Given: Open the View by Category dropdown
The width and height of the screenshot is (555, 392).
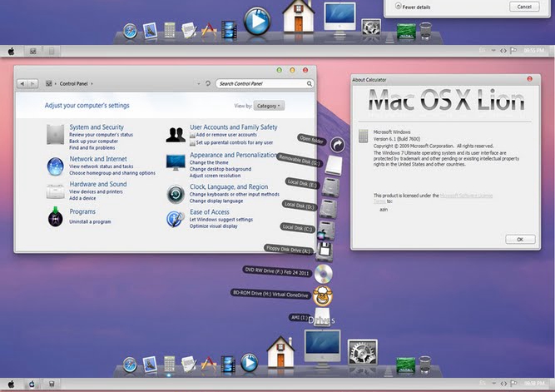Looking at the screenshot, I should pyautogui.click(x=269, y=106).
